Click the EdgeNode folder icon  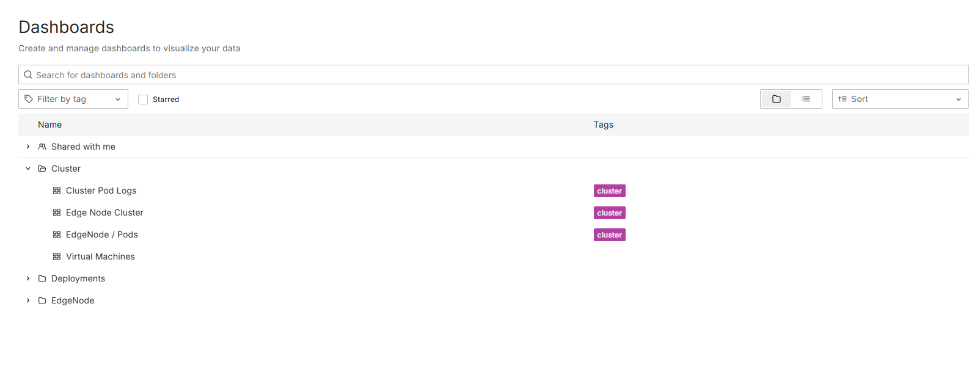click(x=42, y=300)
